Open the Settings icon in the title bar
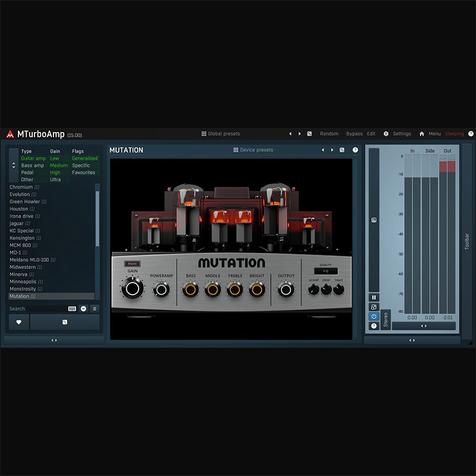The image size is (476, 476). pos(386,133)
